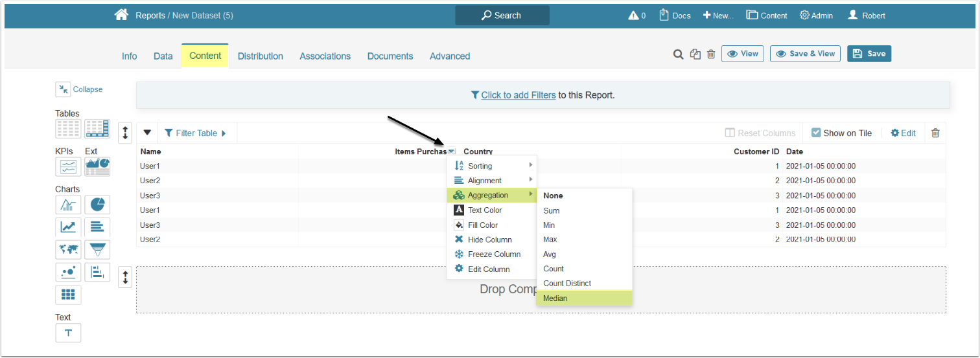This screenshot has height=358, width=980.
Task: Select Hide Column
Action: click(492, 240)
